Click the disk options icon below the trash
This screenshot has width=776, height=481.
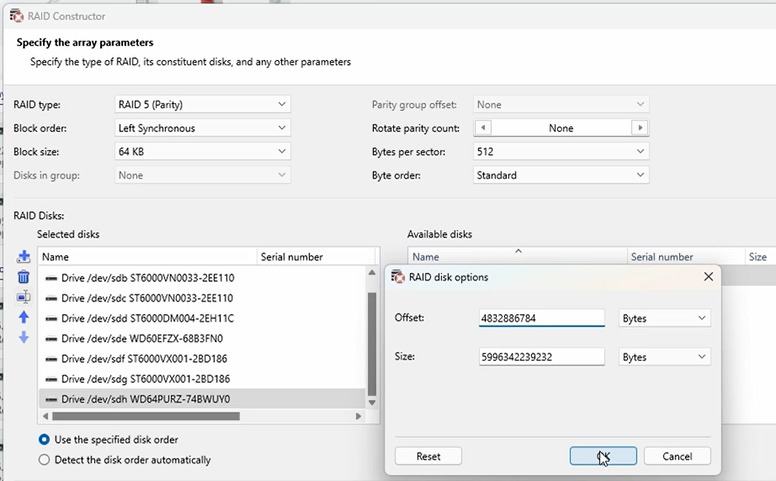tap(23, 297)
